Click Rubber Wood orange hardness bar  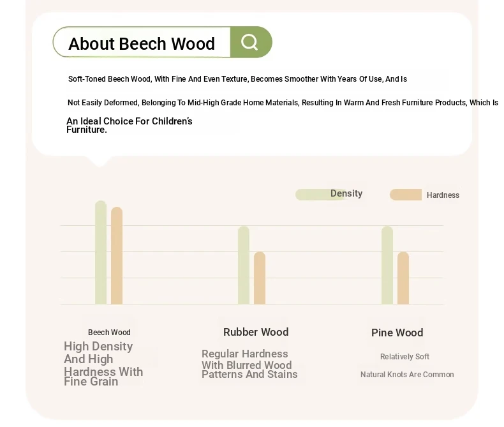point(260,278)
